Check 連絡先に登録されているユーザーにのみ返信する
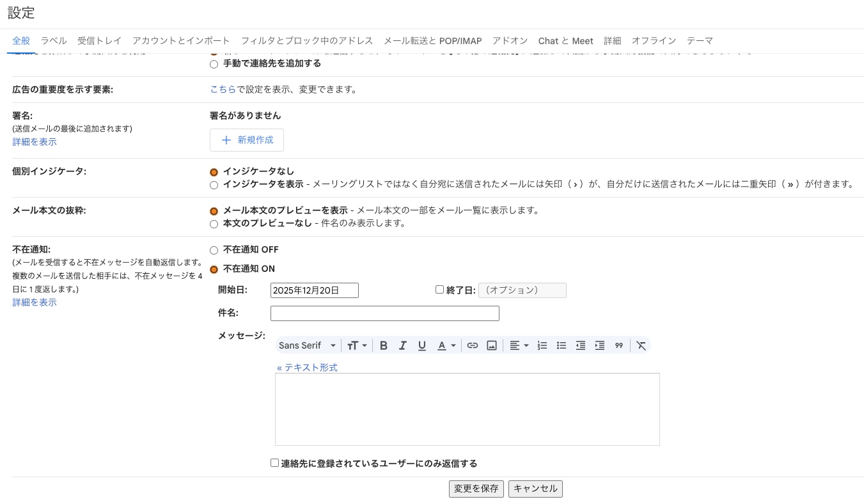864x504 pixels. coord(274,462)
